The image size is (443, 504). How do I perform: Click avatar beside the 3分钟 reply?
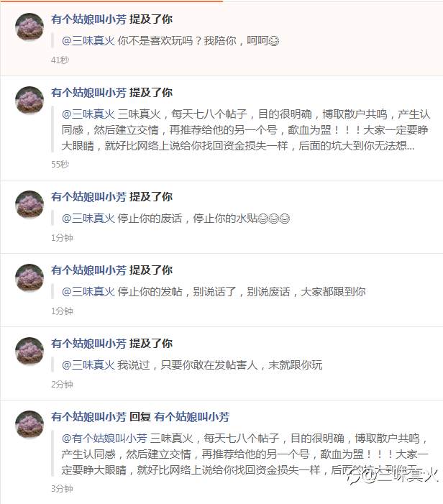tap(29, 424)
